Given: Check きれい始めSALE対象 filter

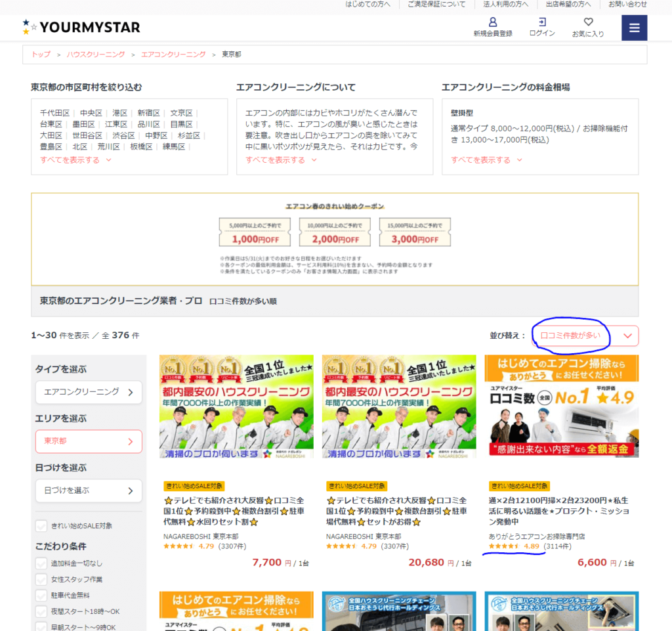Looking at the screenshot, I should point(41,526).
